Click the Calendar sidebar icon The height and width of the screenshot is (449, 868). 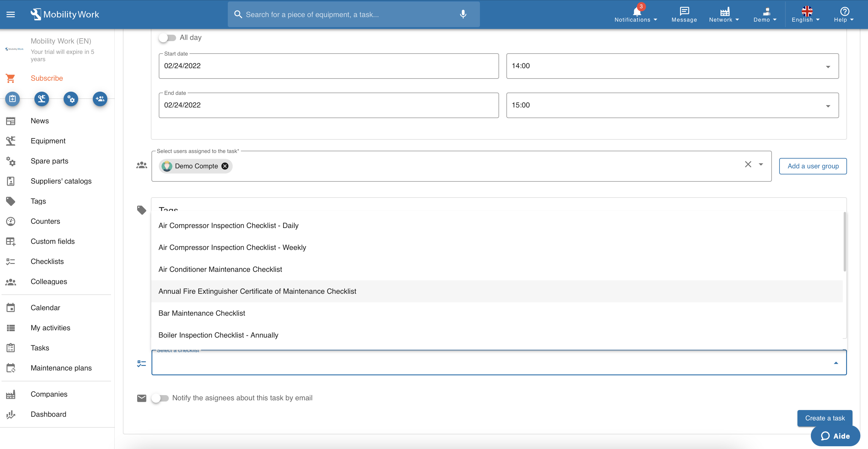tap(11, 308)
